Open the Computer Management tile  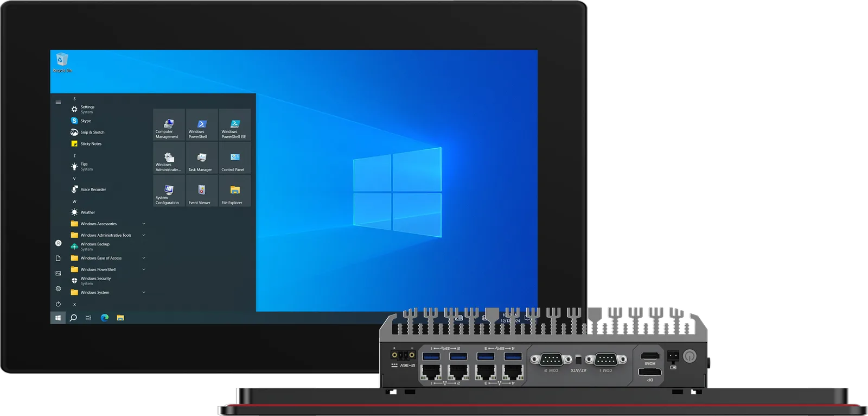coord(169,125)
